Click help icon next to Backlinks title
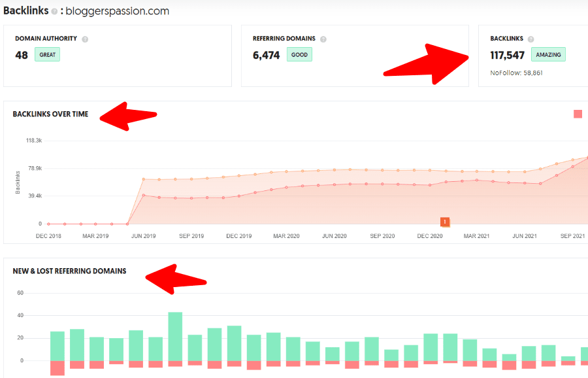The width and height of the screenshot is (588, 378). 54,12
